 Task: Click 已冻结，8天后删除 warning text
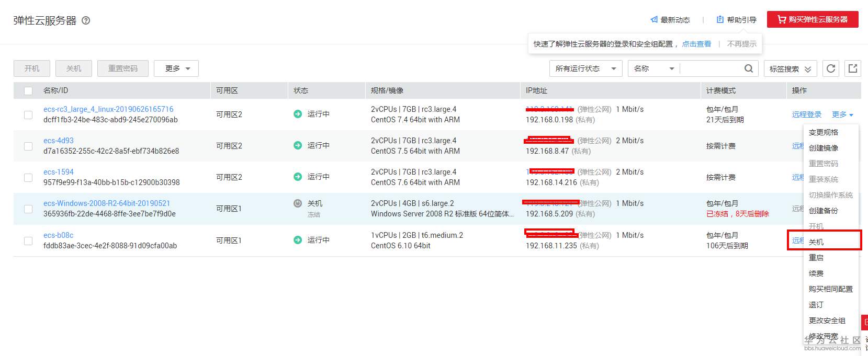[738, 214]
